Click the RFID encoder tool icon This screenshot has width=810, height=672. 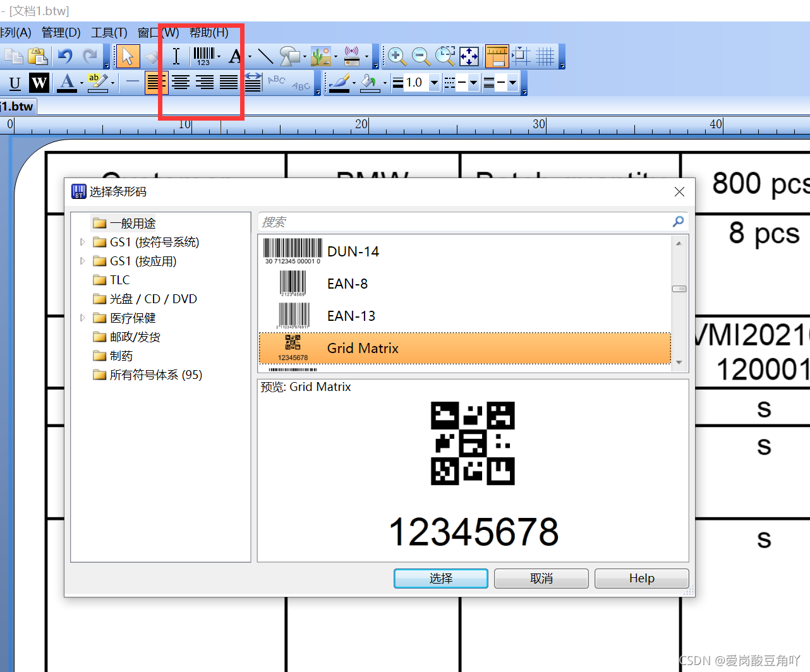(x=352, y=57)
